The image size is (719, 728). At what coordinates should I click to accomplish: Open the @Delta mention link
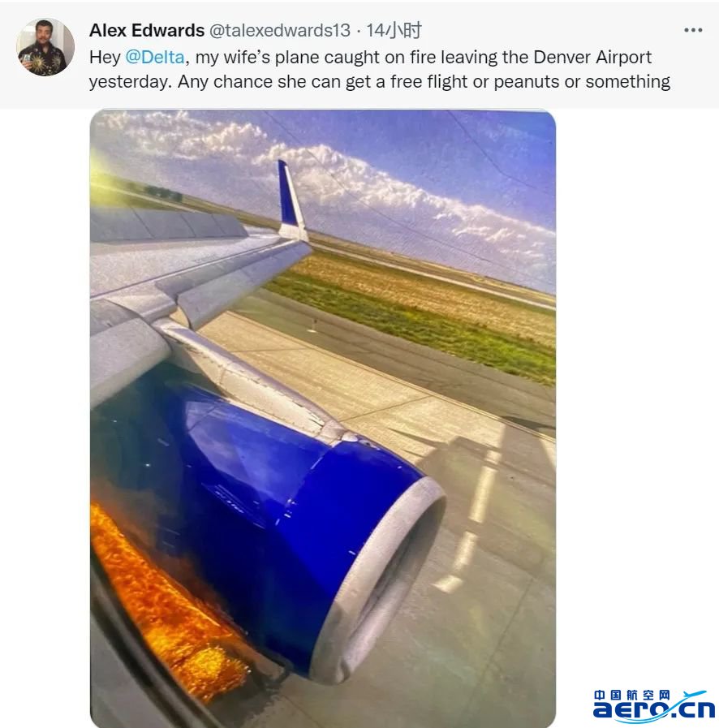pyautogui.click(x=155, y=57)
